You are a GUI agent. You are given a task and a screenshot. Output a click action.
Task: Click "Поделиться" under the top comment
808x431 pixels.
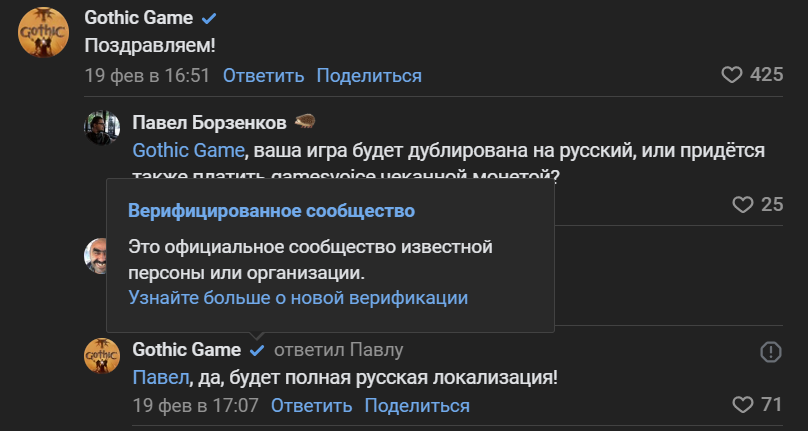[x=369, y=75]
